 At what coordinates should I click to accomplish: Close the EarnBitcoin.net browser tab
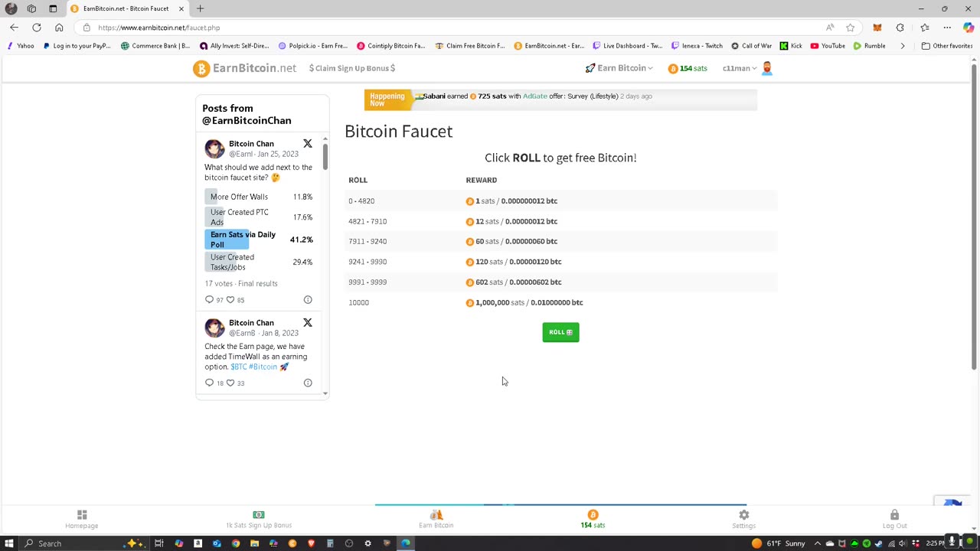pyautogui.click(x=181, y=8)
